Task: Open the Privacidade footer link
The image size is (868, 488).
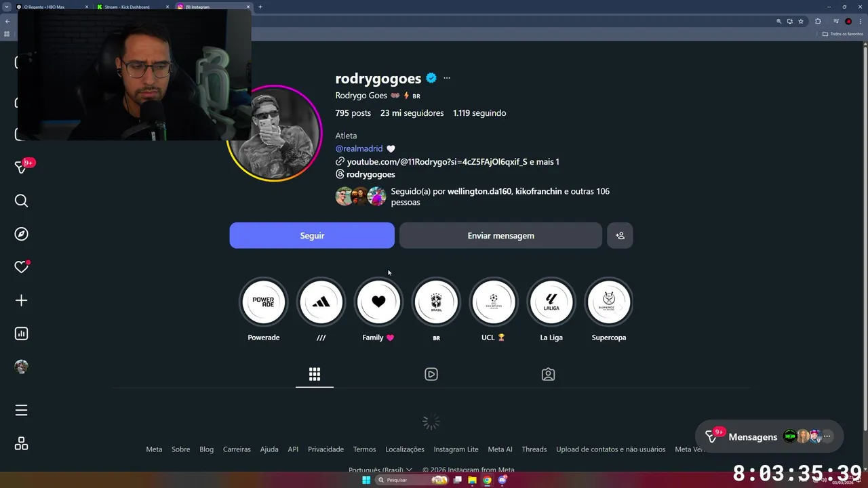Action: click(325, 449)
